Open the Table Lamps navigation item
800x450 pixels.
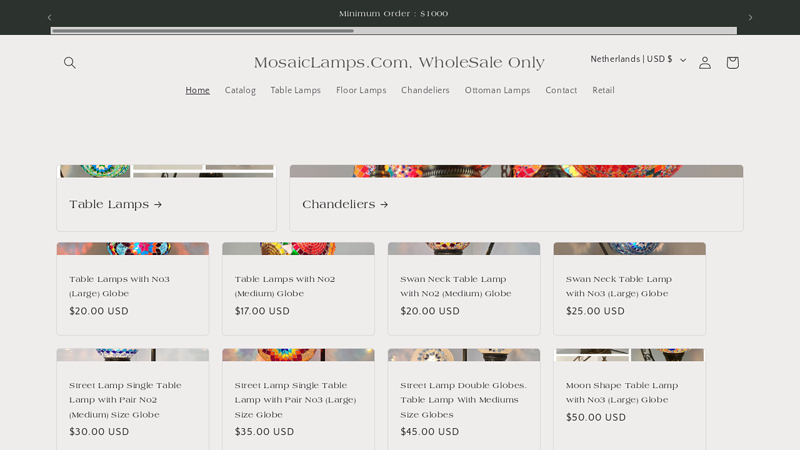pos(295,90)
